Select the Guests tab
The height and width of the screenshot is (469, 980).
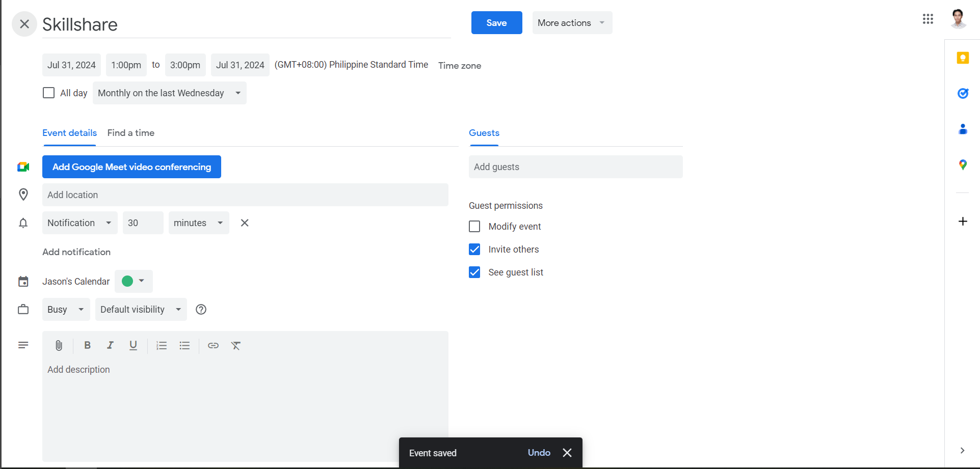[484, 133]
